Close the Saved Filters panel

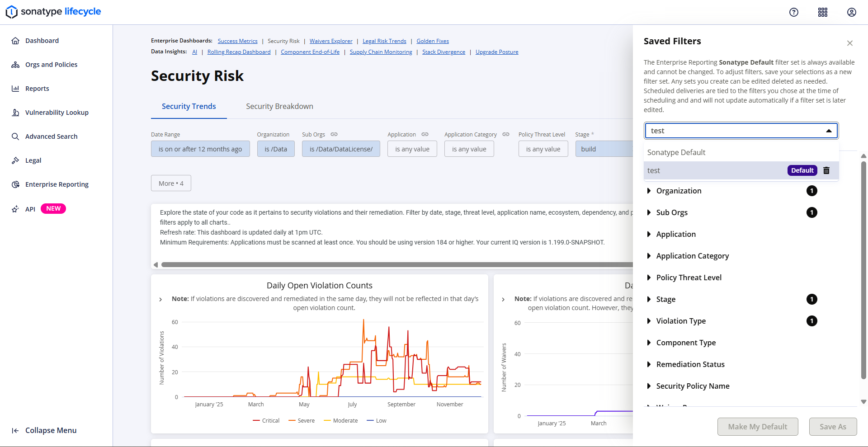pyautogui.click(x=850, y=43)
